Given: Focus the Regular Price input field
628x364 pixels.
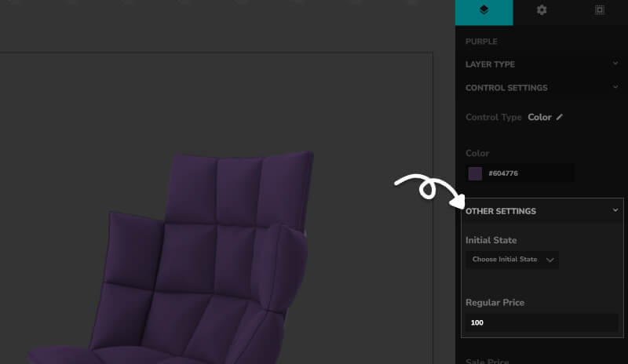Looking at the screenshot, I should point(542,322).
